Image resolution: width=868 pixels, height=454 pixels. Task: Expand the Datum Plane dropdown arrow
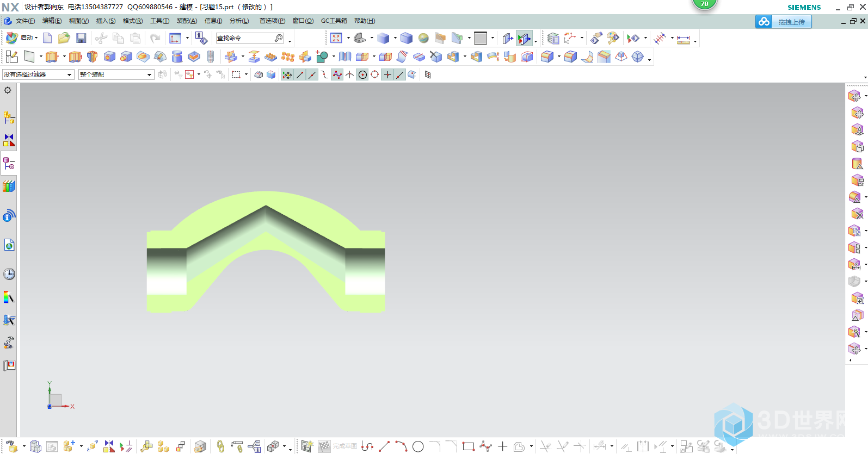41,57
